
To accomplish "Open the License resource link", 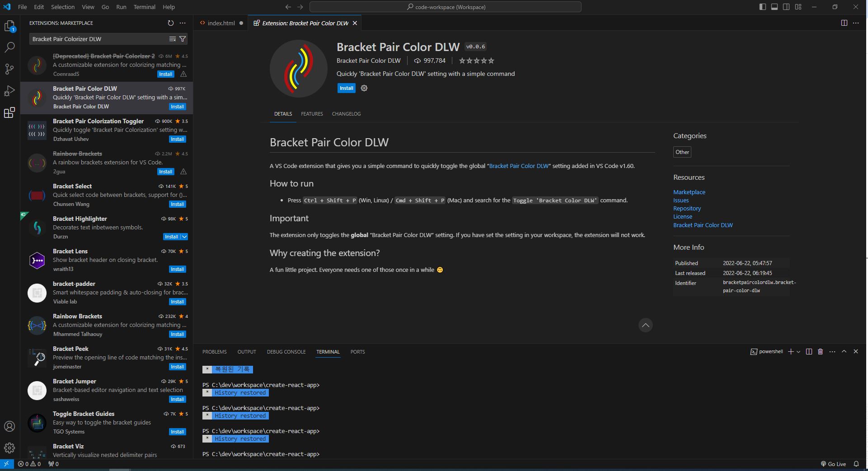I will [x=682, y=216].
